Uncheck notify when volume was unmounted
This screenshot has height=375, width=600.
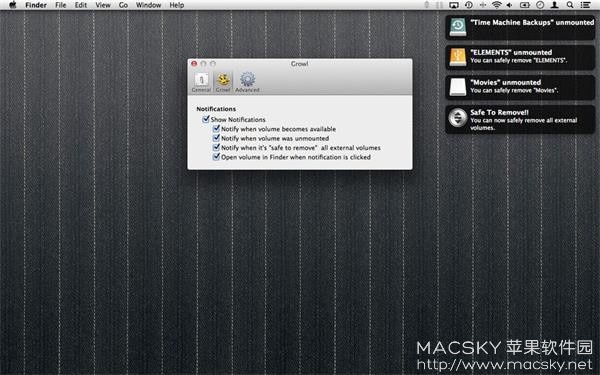tap(216, 138)
